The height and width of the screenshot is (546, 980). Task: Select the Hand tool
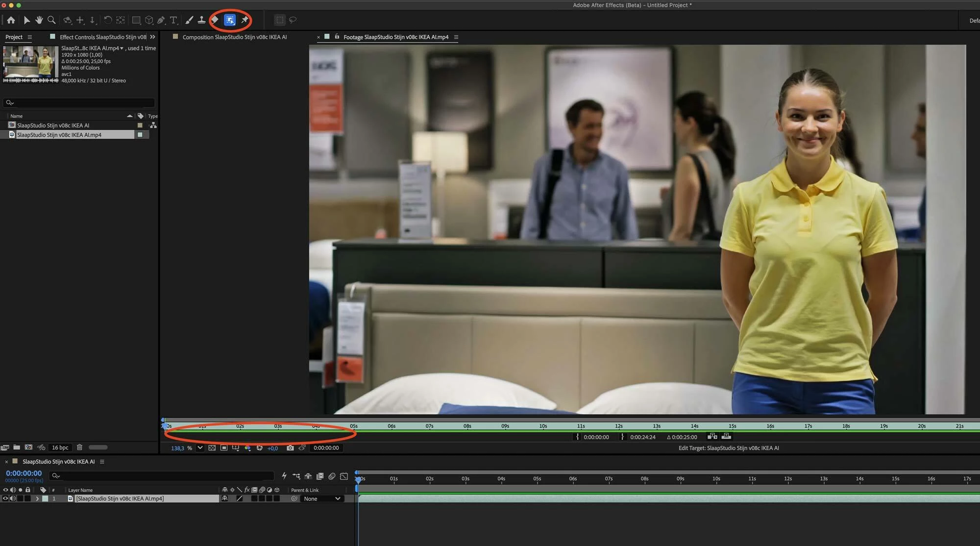coord(39,20)
